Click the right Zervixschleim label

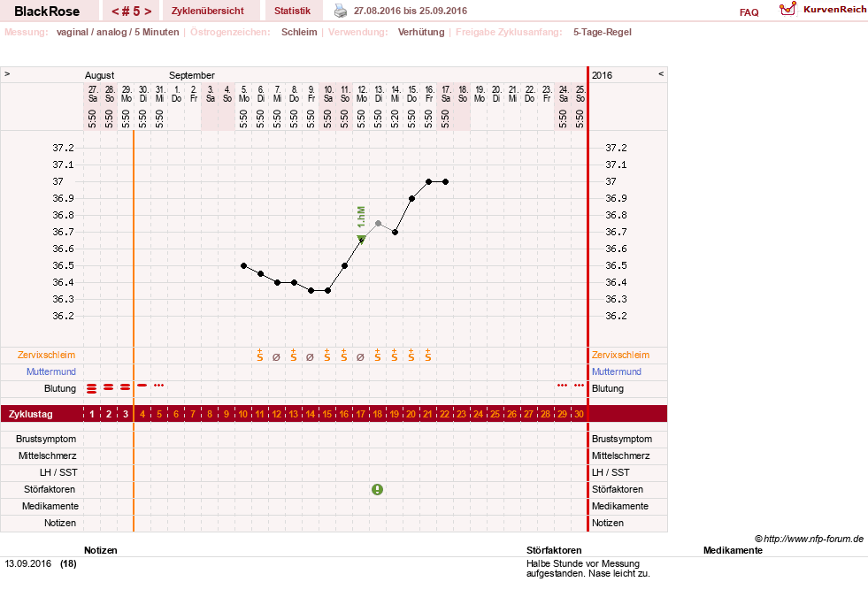coord(620,356)
